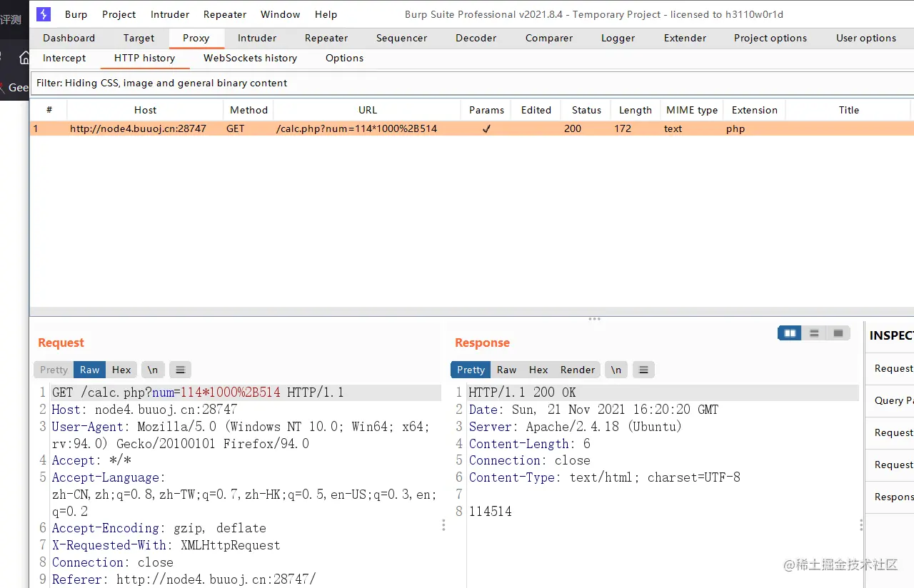914x588 pixels.
Task: Go to the Sequencer tab
Action: pos(401,38)
